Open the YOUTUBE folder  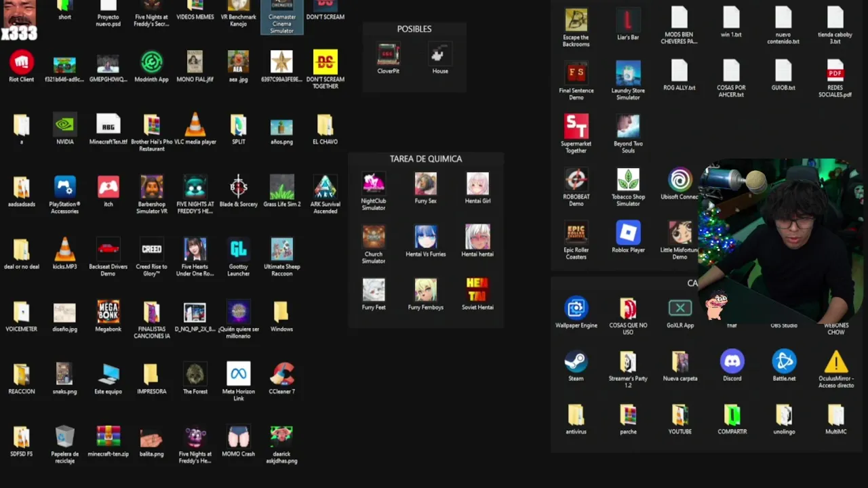[679, 415]
